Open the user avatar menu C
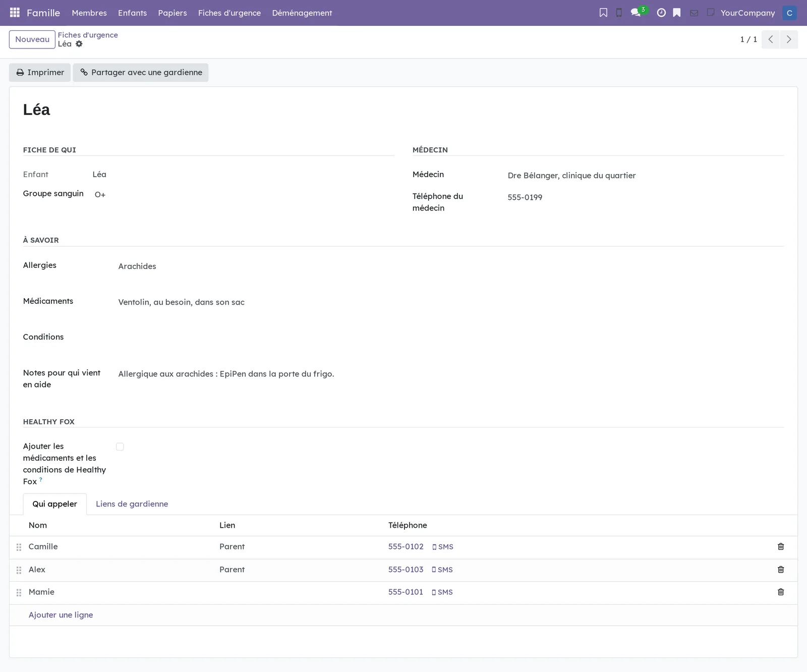Viewport: 807px width, 672px height. (x=789, y=13)
